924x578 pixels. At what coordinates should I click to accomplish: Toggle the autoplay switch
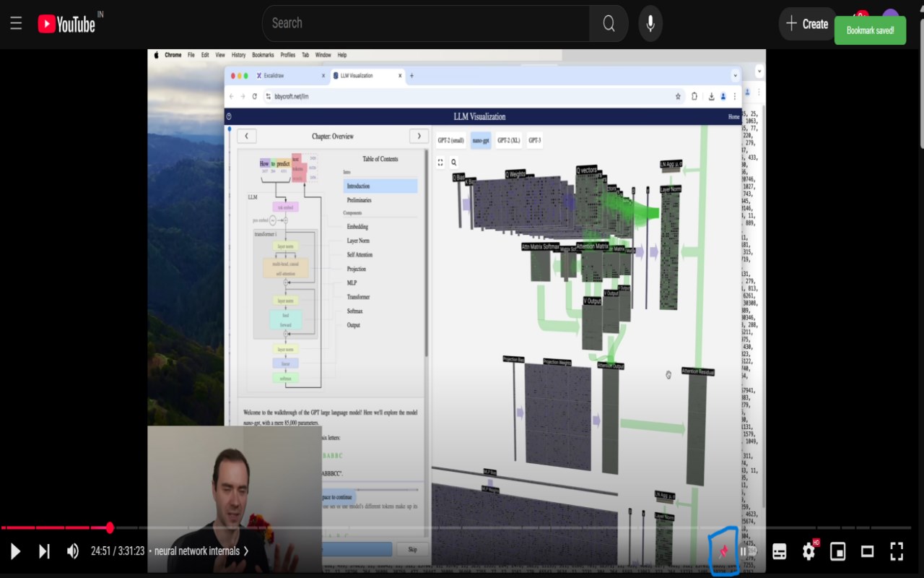(x=747, y=551)
